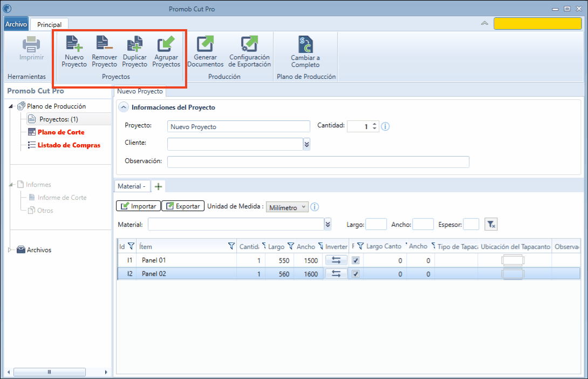This screenshot has height=379, width=588.
Task: Click Cambiar a Completo icon
Action: coord(305,44)
